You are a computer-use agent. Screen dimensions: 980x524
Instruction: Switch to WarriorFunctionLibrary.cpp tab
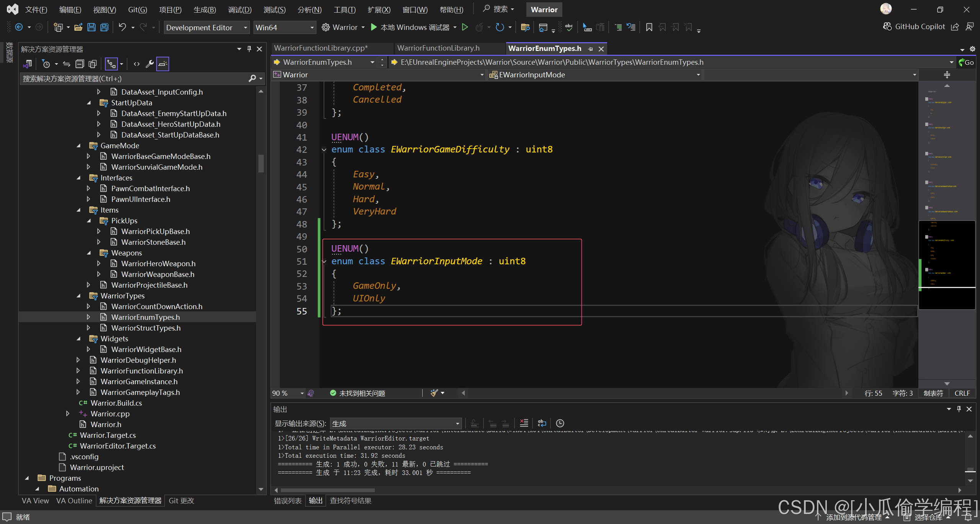[321, 48]
